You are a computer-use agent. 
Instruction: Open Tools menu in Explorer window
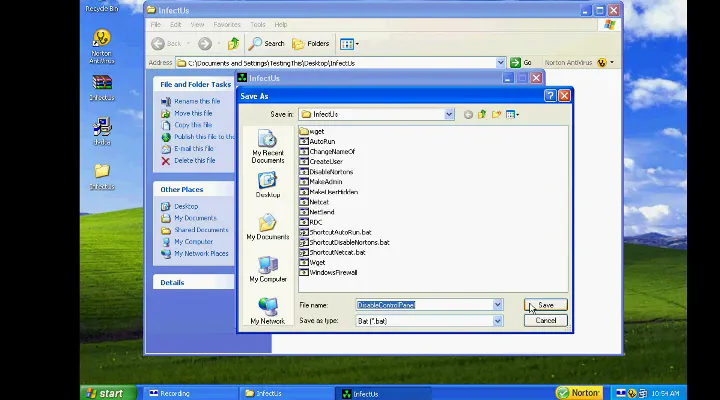point(258,25)
